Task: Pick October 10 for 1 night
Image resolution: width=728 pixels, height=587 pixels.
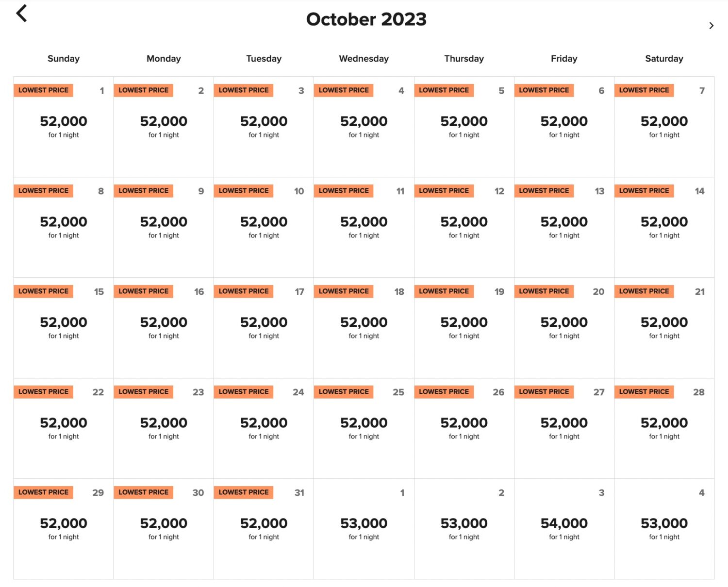Action: click(264, 227)
